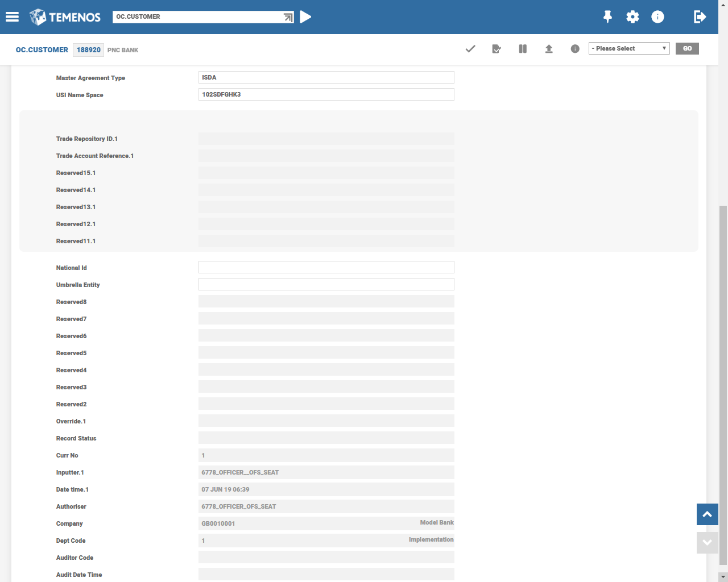Image resolution: width=728 pixels, height=582 pixels.
Task: Click the National Id input field
Action: pyautogui.click(x=326, y=267)
